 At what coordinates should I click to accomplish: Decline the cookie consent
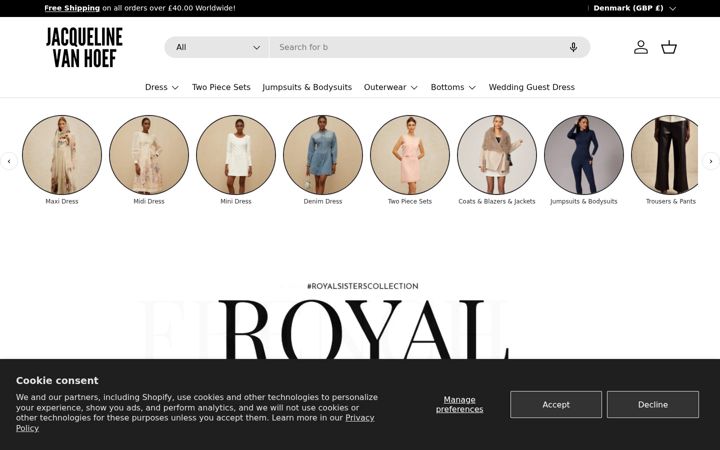click(652, 405)
